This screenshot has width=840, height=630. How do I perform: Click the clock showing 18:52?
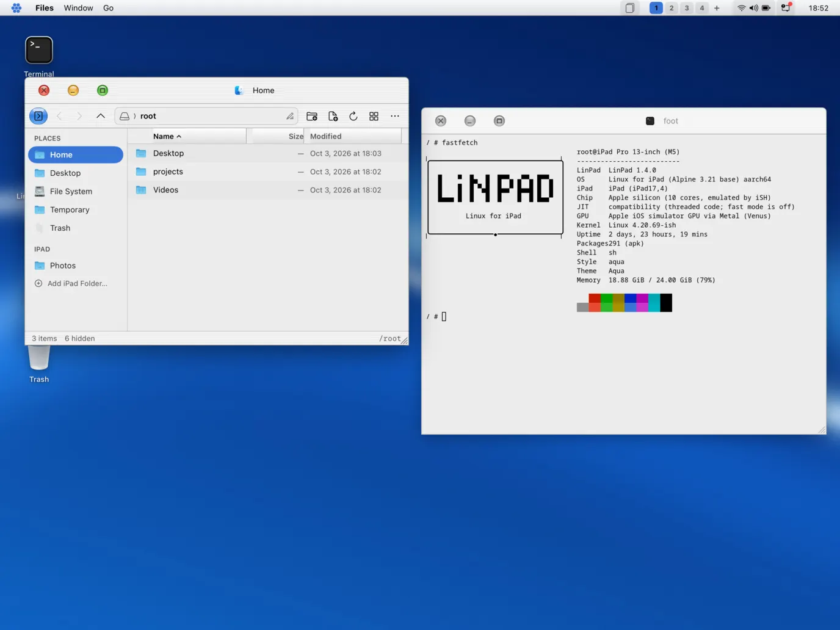coord(819,8)
